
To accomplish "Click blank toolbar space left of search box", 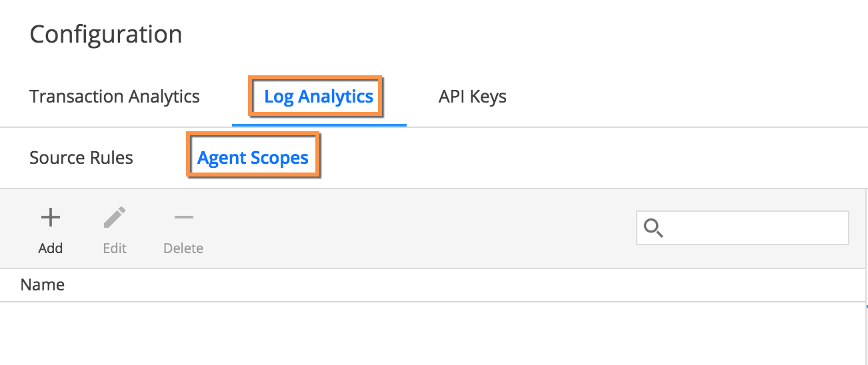I will [420, 228].
